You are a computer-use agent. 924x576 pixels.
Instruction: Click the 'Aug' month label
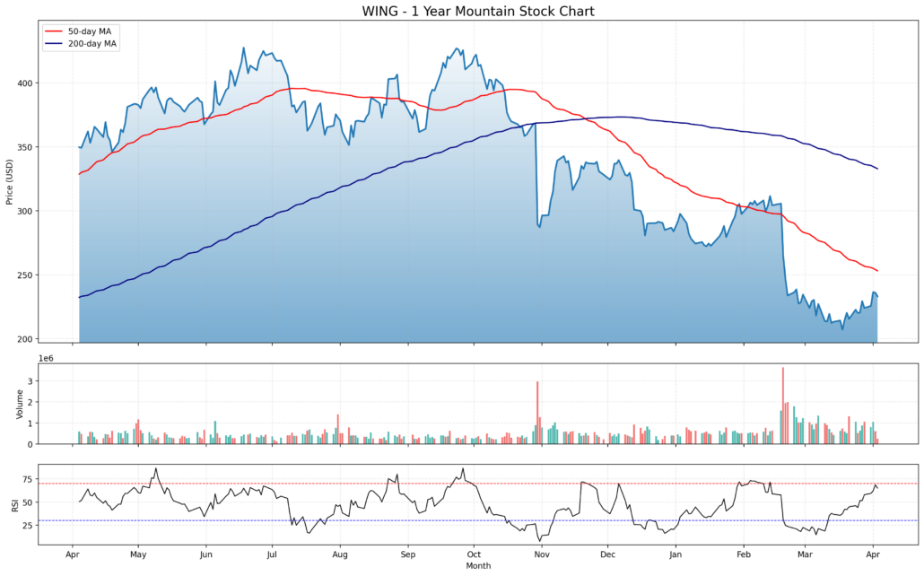(340, 554)
